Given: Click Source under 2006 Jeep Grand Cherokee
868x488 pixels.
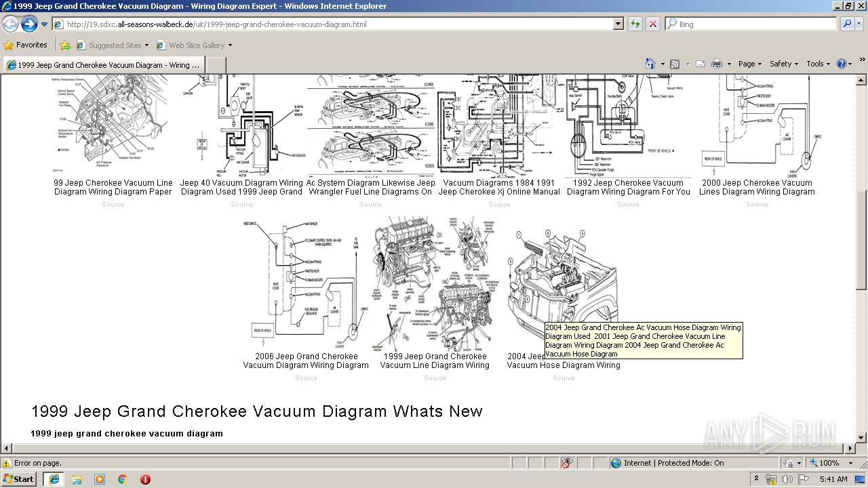Looking at the screenshot, I should coord(306,378).
